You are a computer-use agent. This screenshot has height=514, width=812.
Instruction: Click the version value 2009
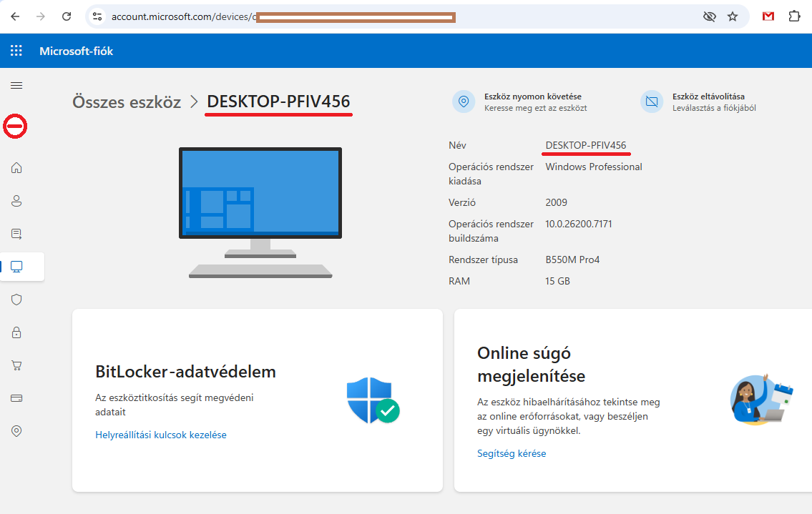click(556, 202)
